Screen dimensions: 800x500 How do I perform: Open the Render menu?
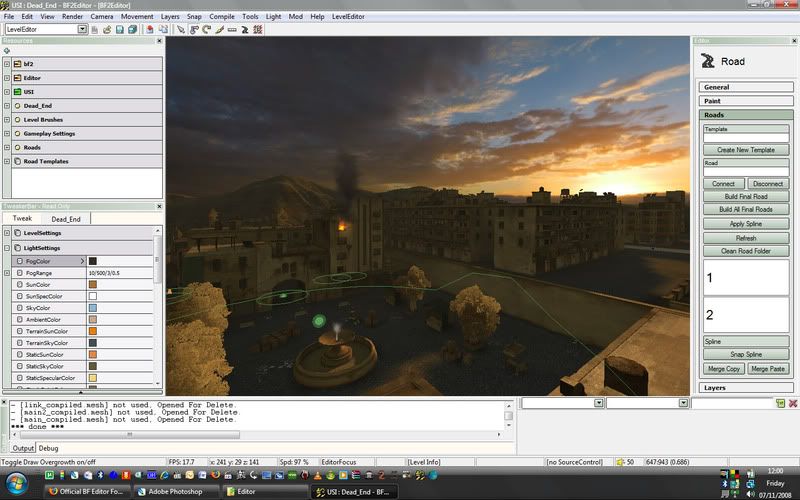[72, 16]
